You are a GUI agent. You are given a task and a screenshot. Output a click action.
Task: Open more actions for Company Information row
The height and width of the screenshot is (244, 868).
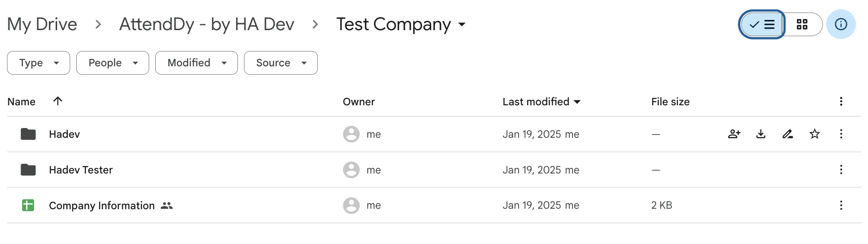[x=841, y=205]
